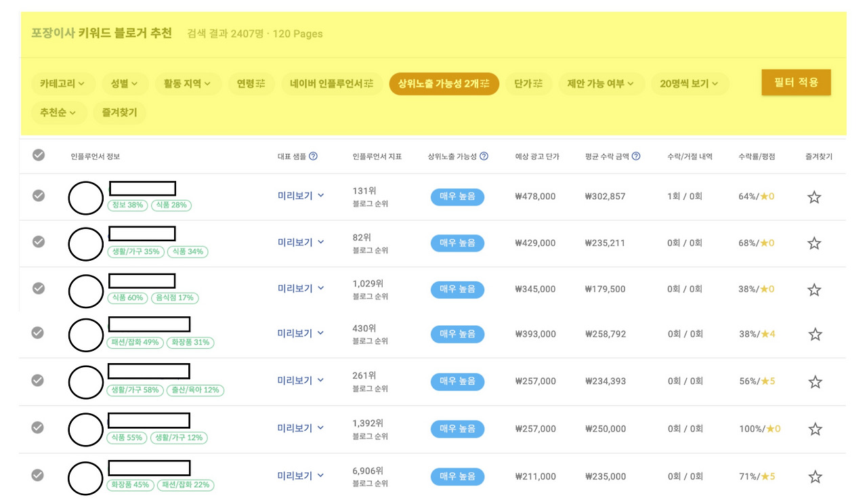Viewport: 867px width, 504px height.
Task: Toggle checkbox for 1,392위 blogger row
Action: click(x=38, y=427)
